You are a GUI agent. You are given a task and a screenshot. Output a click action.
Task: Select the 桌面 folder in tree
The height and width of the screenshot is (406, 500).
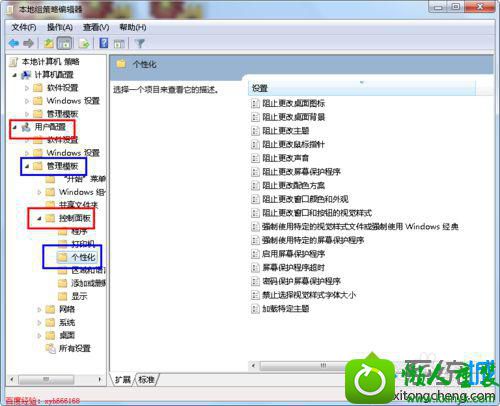point(67,335)
